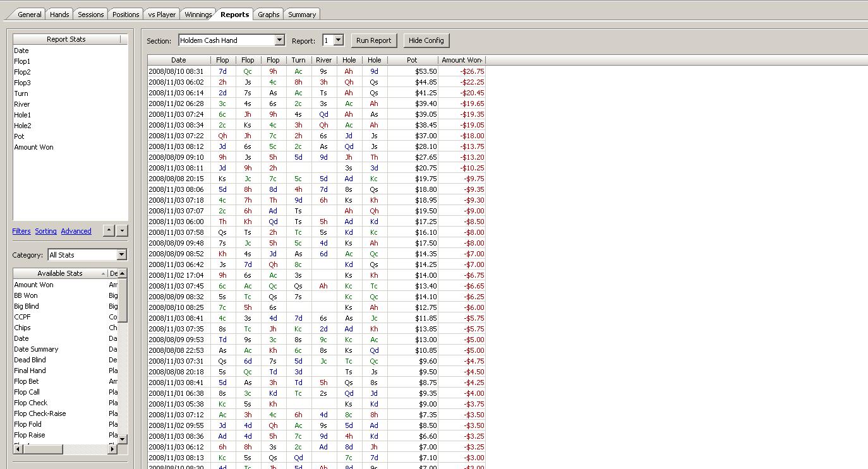
Task: Click the move stat down arrow button
Action: [123, 231]
